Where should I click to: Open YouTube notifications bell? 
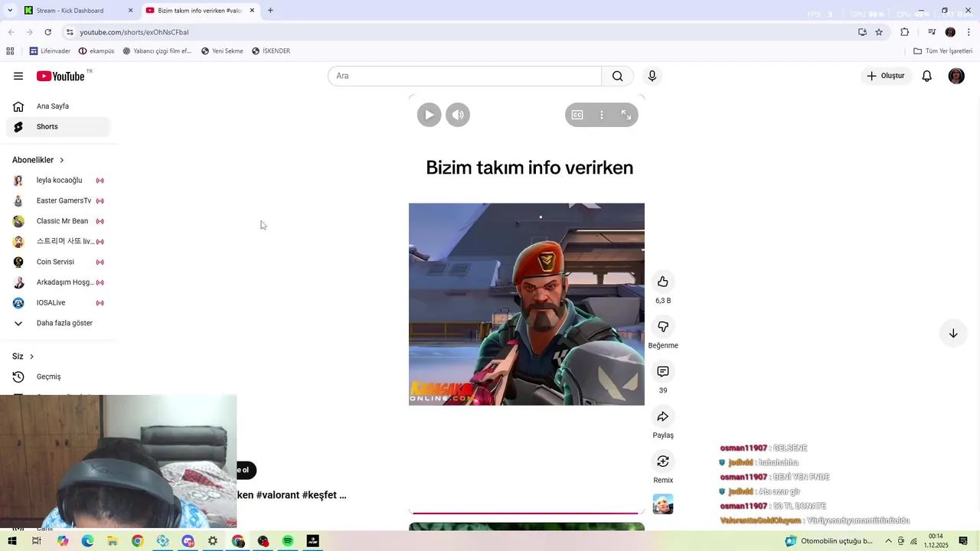pos(926,76)
